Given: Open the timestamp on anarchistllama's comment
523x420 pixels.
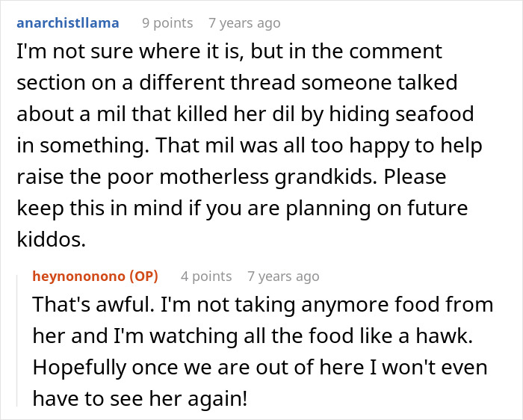Looking at the screenshot, I should pos(244,23).
